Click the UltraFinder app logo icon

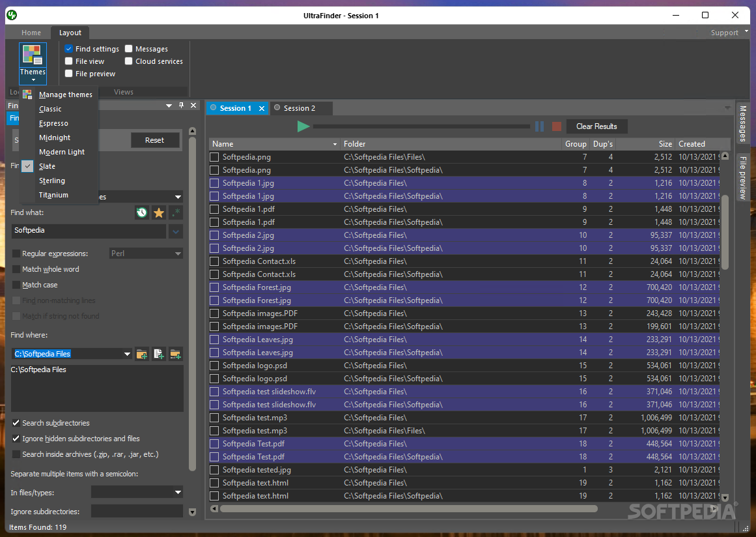click(12, 16)
